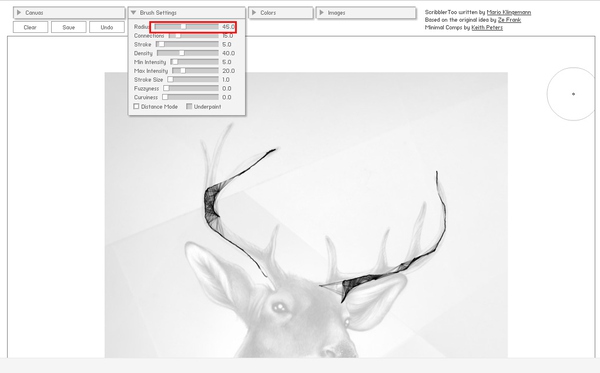Enable the Distance Mode checkbox

(136, 106)
